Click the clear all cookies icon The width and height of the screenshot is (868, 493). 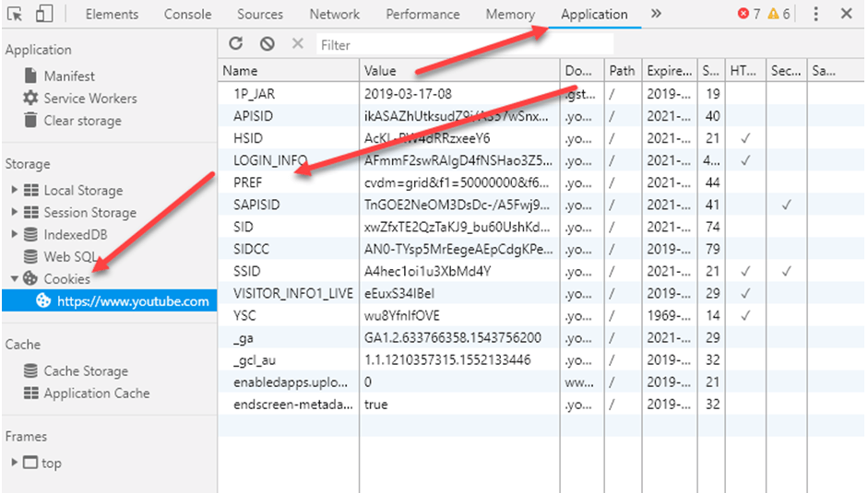(x=267, y=43)
